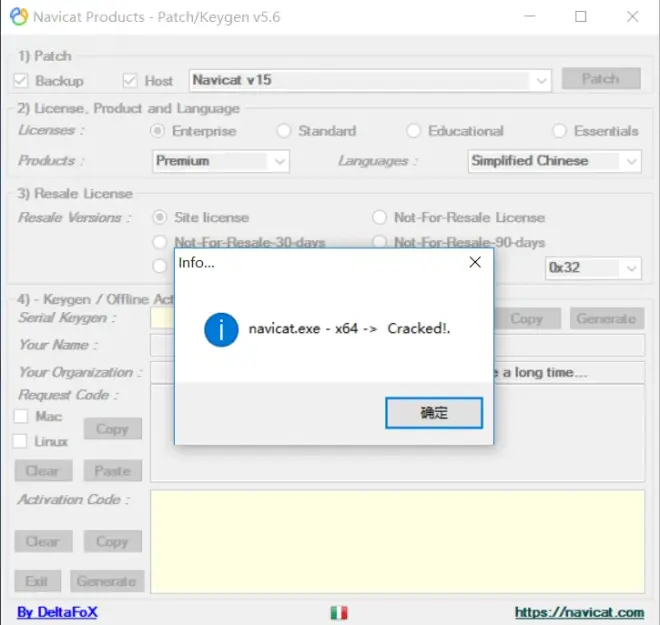Confirm the Info dialog with 确定 button

pos(434,412)
